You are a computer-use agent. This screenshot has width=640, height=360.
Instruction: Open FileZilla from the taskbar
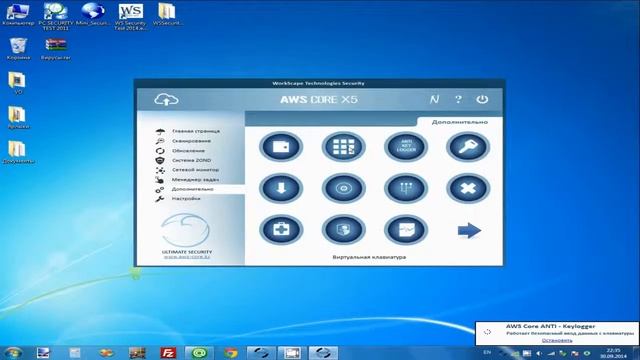pyautogui.click(x=168, y=353)
